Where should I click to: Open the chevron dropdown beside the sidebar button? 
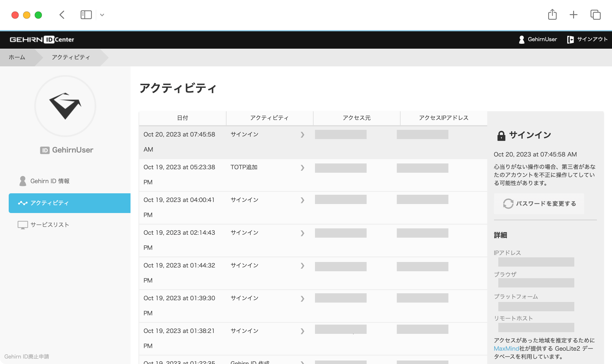tap(102, 14)
